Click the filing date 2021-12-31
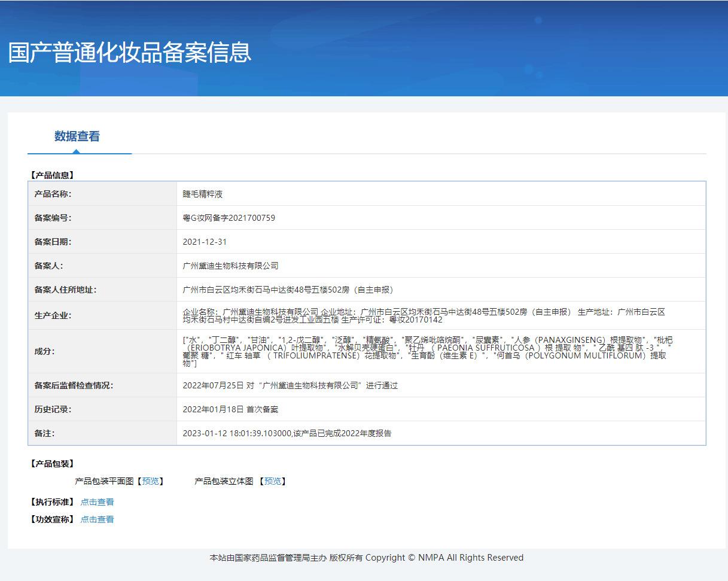This screenshot has height=581, width=728. click(205, 242)
